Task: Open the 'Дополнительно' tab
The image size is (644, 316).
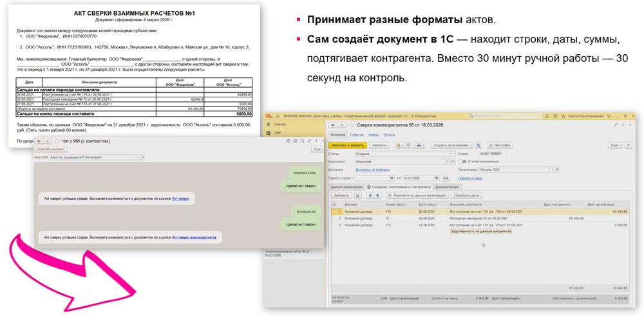Action: pos(447,187)
